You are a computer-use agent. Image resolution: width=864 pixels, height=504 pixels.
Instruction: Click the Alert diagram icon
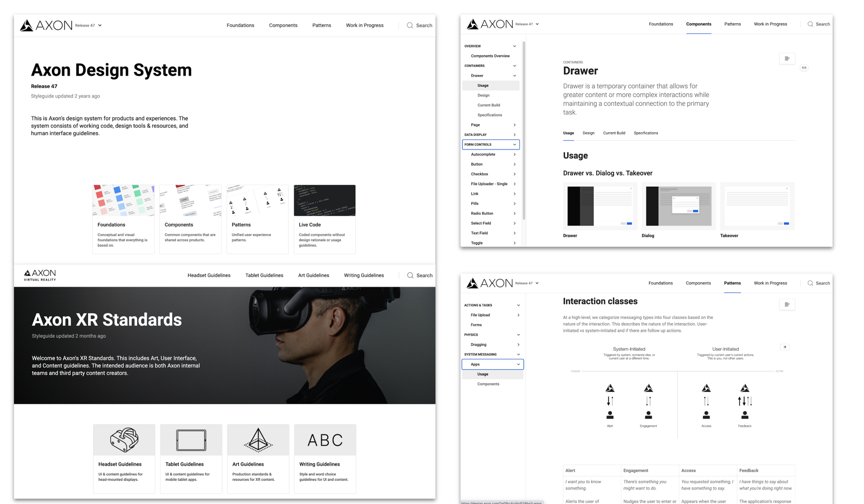(x=610, y=402)
